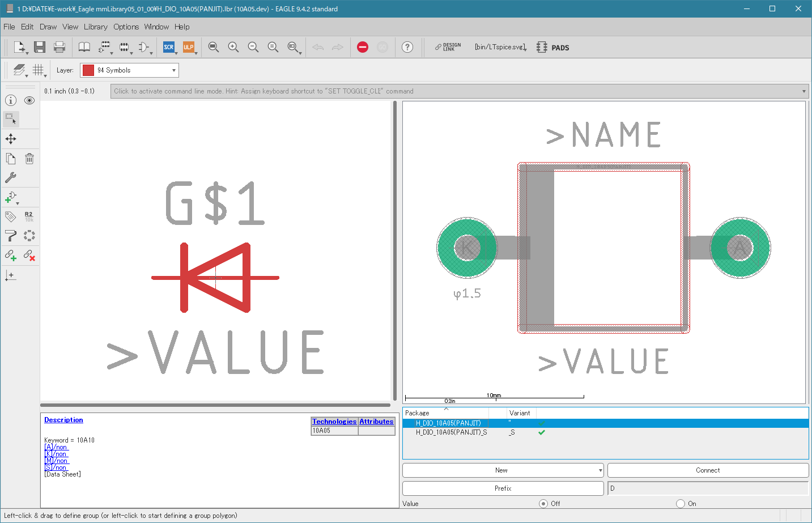Toggle the Show eye tool
This screenshot has width=812, height=523.
(x=29, y=100)
